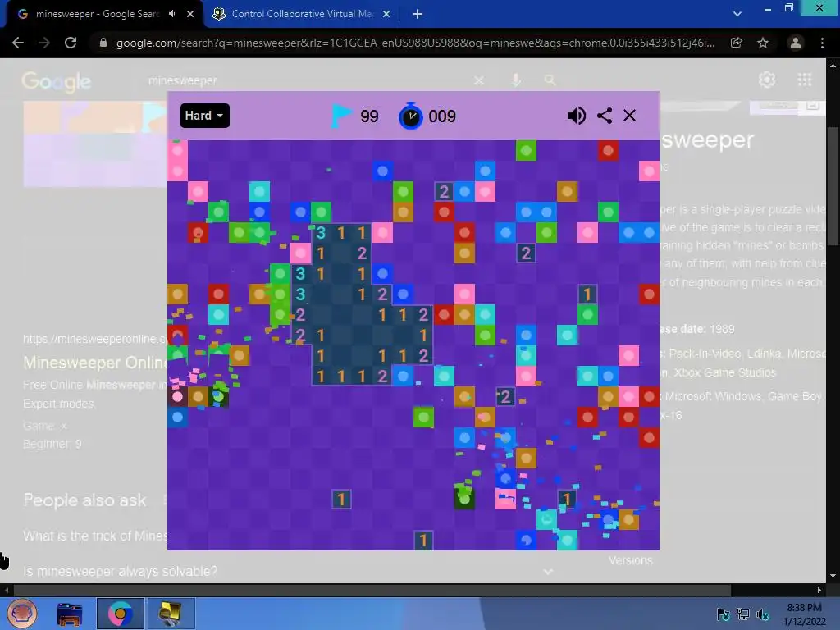840x630 pixels.
Task: Share this page from address bar
Action: (x=737, y=43)
